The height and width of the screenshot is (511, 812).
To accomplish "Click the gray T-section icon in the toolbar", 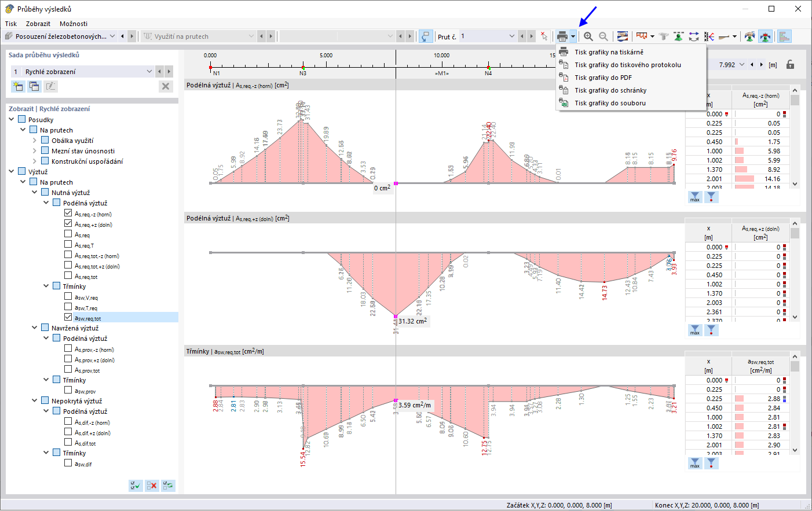I will [664, 36].
